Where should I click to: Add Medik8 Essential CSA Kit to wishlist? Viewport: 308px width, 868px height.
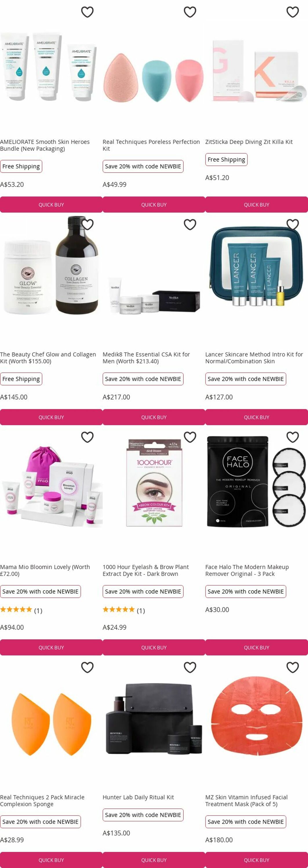coord(190,225)
